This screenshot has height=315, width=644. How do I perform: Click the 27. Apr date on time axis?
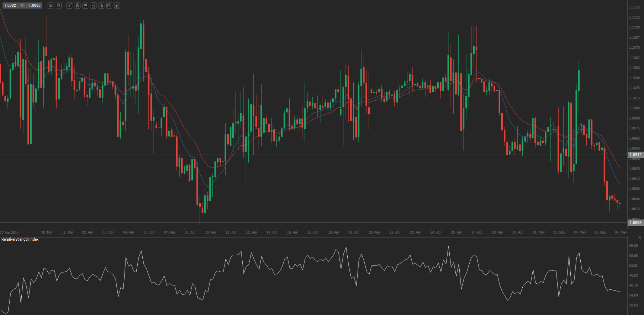click(477, 232)
